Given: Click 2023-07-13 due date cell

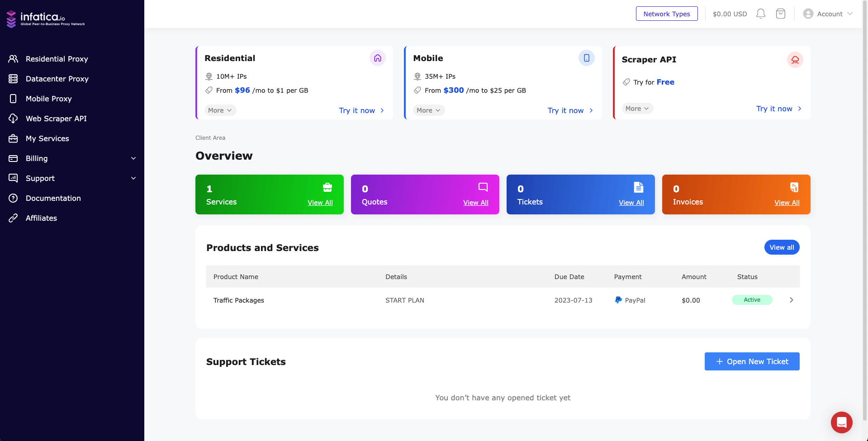Looking at the screenshot, I should pyautogui.click(x=573, y=300).
